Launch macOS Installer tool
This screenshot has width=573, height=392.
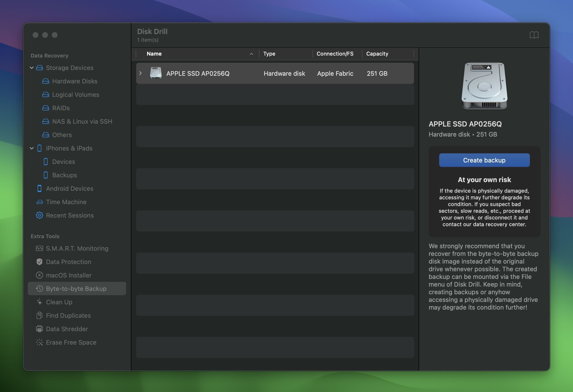click(69, 275)
